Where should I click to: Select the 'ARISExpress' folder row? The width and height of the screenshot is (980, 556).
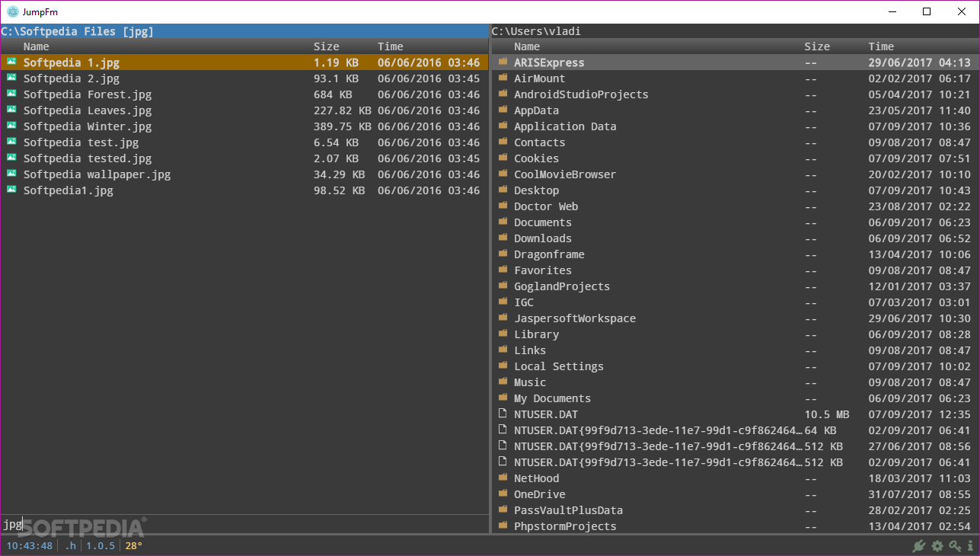(735, 62)
